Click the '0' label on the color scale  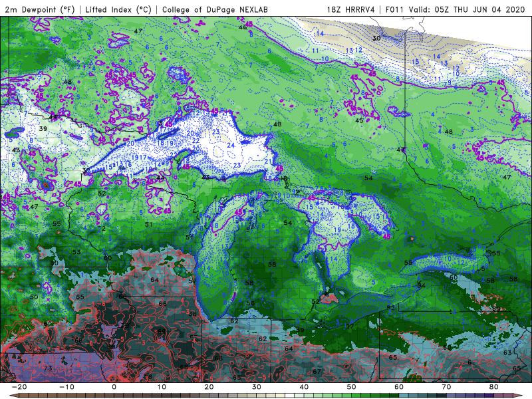click(x=114, y=387)
